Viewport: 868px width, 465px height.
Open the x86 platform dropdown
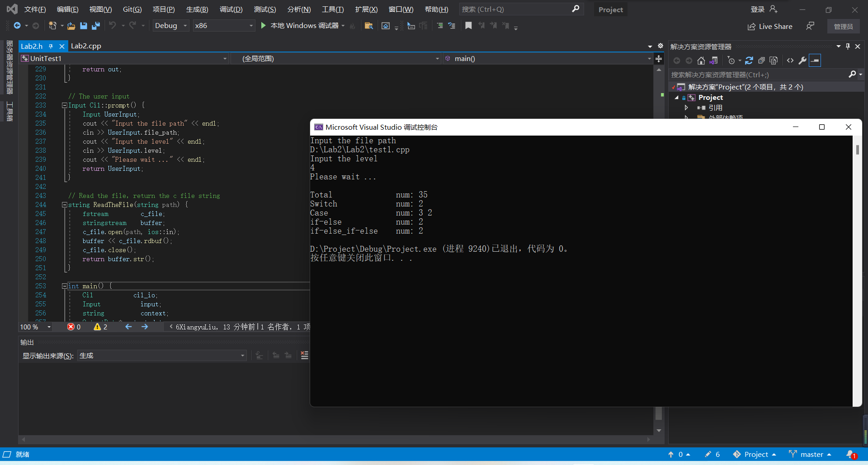pyautogui.click(x=250, y=26)
